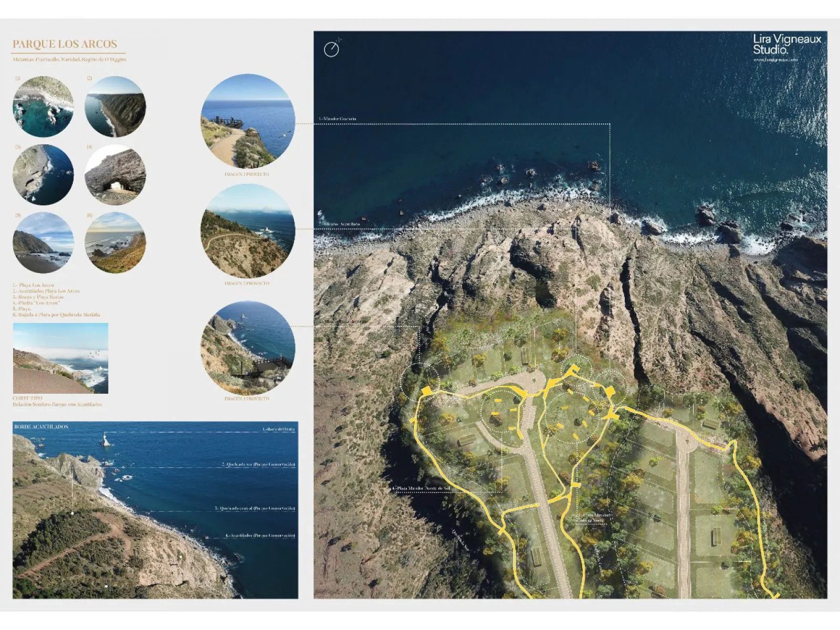Select the Imagen 1 Proyecto circular render

[248, 121]
